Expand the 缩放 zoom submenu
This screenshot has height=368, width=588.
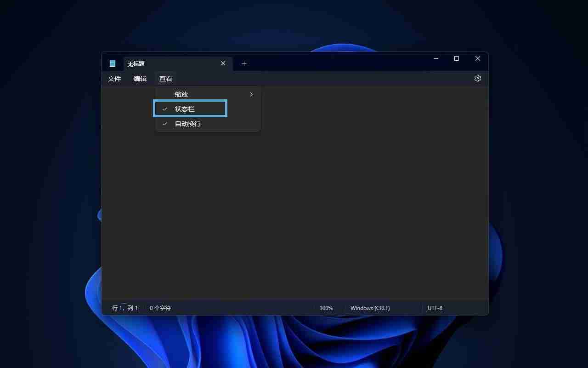tap(181, 94)
